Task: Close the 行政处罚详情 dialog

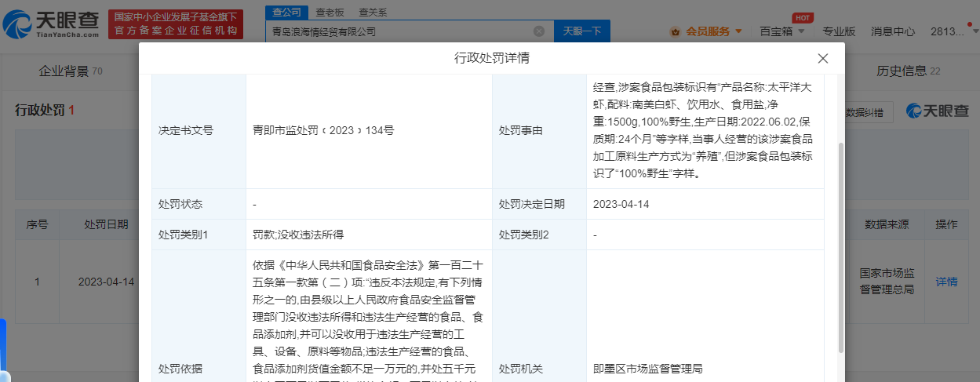Action: point(822,59)
